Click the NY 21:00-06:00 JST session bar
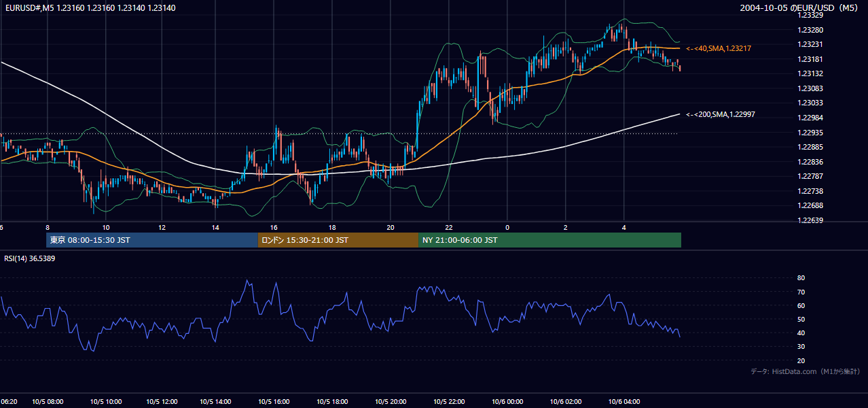This screenshot has width=868, height=408. click(549, 240)
